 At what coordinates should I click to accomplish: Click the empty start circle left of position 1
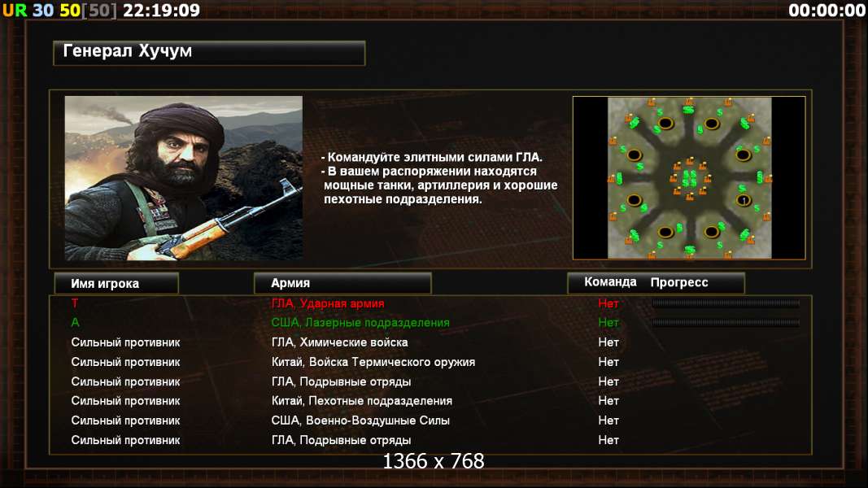635,200
